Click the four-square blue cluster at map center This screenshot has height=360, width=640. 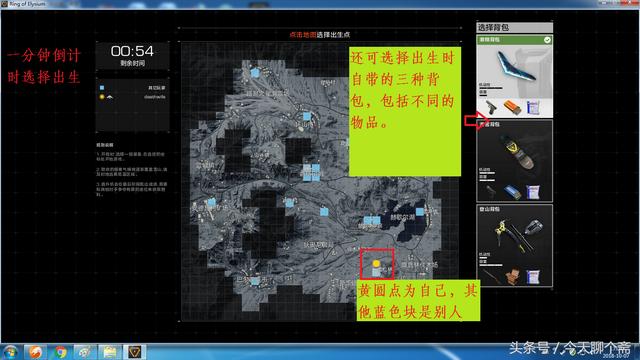[x=311, y=172]
